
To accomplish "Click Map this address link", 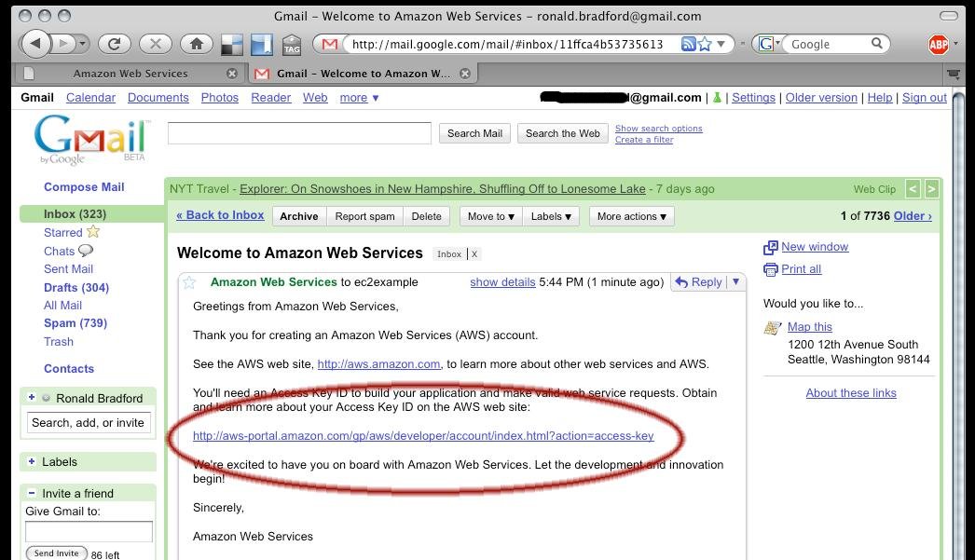I will tap(810, 327).
